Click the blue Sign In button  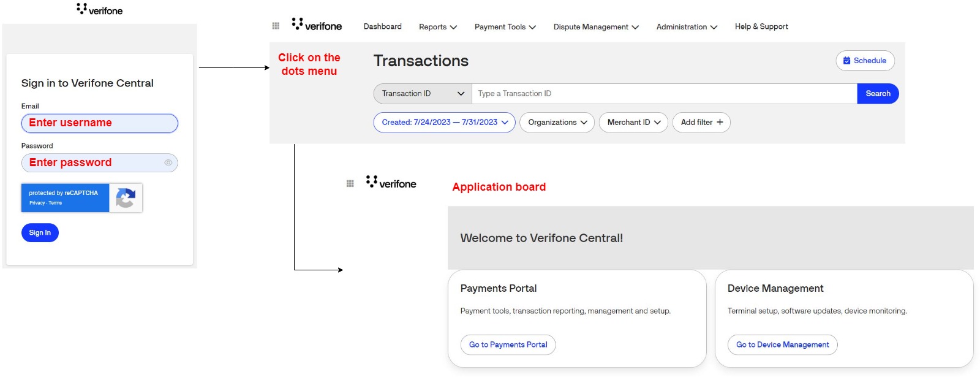[x=40, y=233]
